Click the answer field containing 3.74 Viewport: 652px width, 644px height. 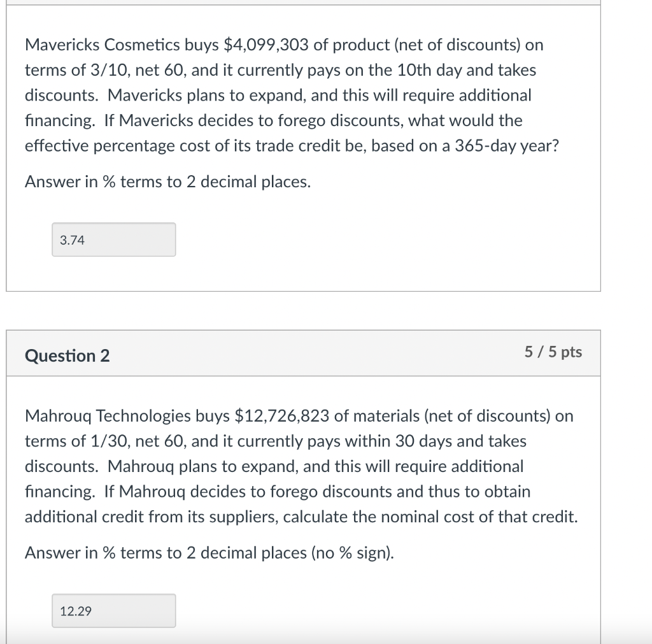pos(113,240)
